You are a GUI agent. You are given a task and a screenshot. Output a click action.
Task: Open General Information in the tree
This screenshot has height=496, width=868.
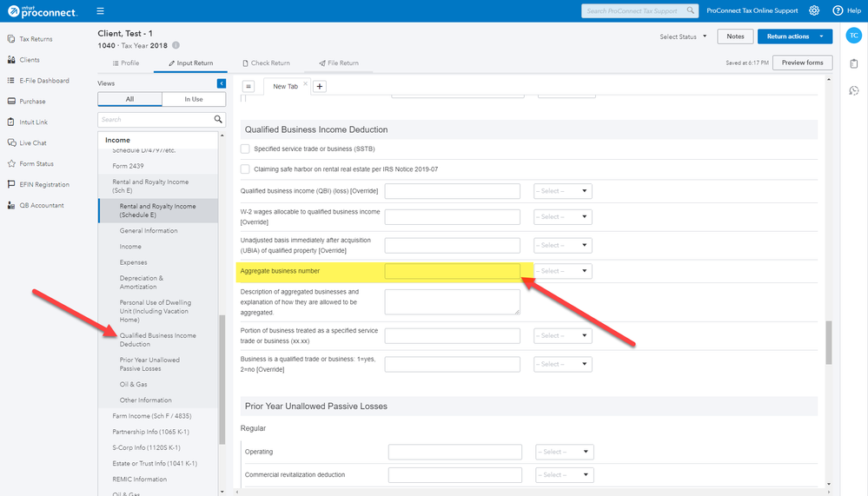coord(149,231)
